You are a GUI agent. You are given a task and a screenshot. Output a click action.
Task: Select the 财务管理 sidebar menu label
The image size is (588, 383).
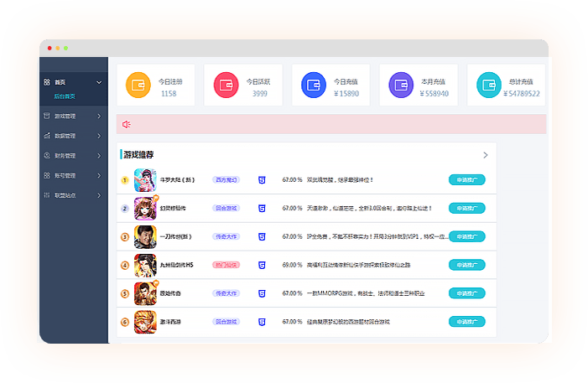click(65, 156)
